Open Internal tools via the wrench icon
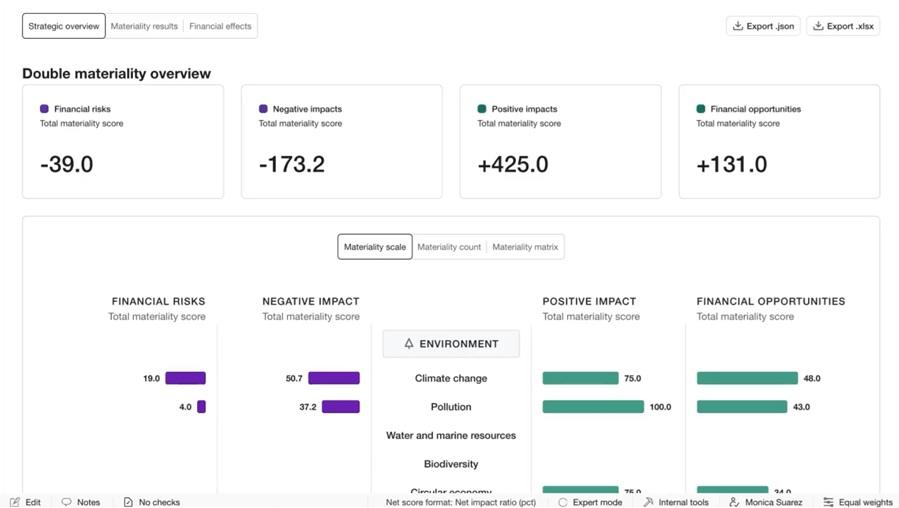Image resolution: width=899 pixels, height=508 pixels. pyautogui.click(x=648, y=502)
